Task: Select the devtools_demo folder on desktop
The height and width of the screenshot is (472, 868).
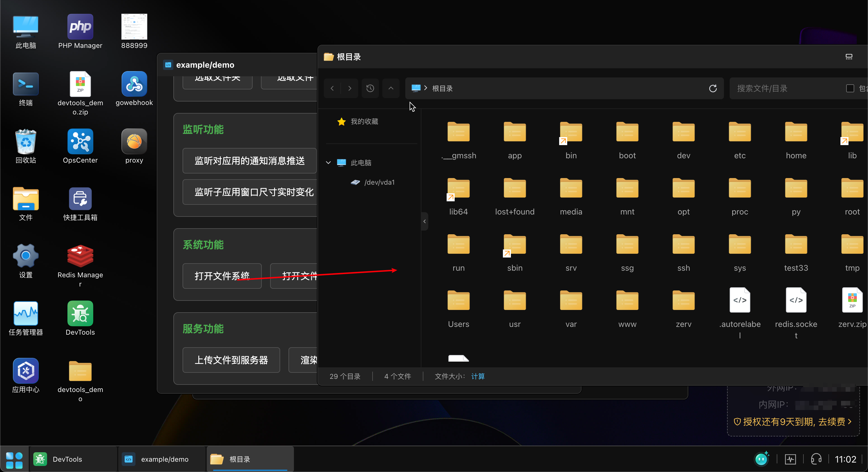Action: tap(80, 381)
